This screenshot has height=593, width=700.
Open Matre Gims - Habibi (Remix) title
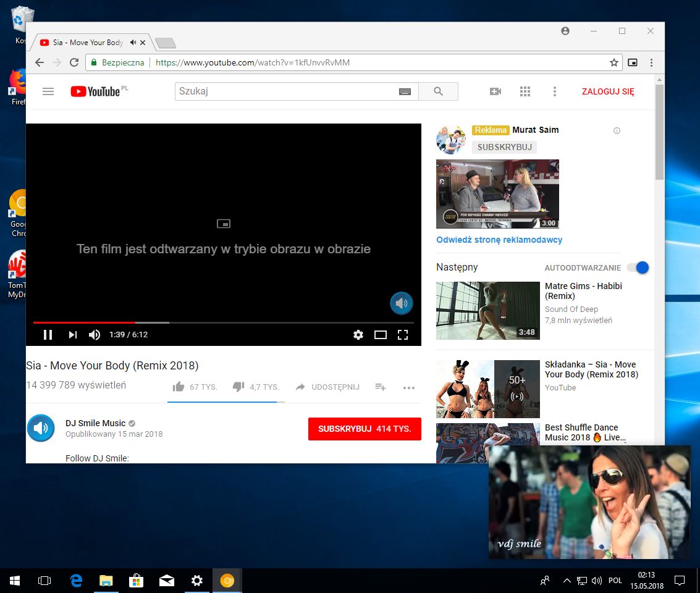pyautogui.click(x=583, y=291)
